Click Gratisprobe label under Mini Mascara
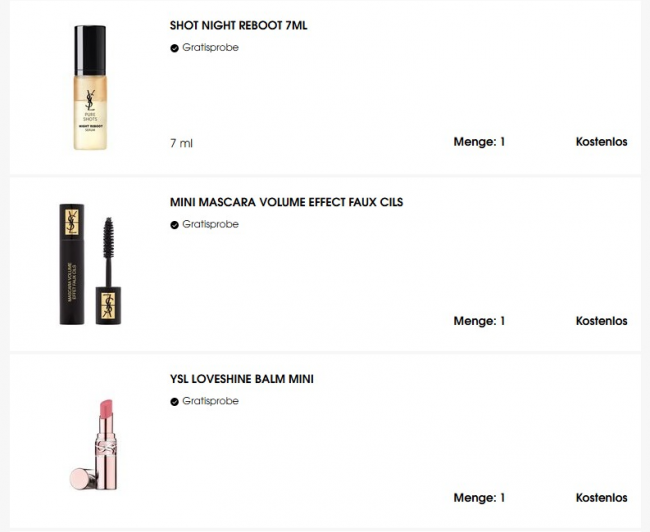 coord(211,224)
